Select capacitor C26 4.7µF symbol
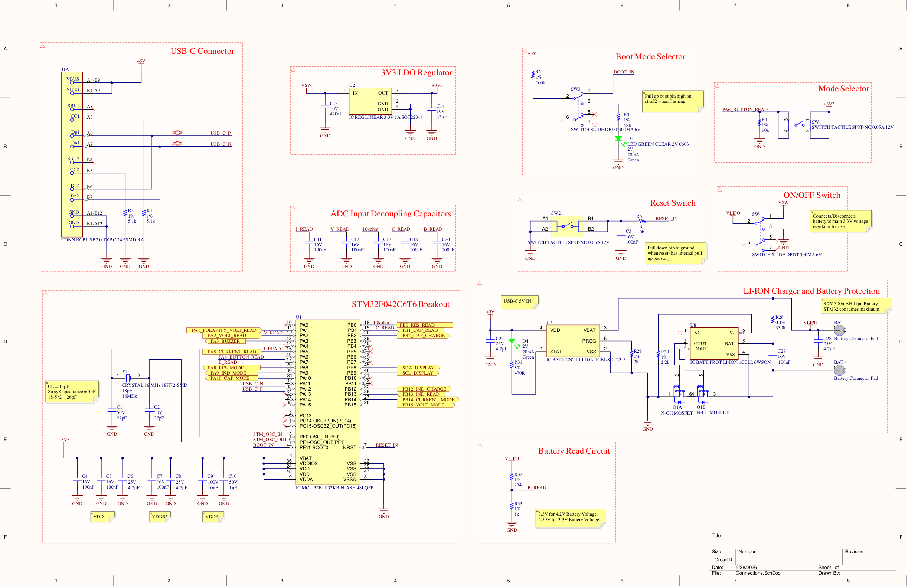908x588 pixels. click(x=491, y=341)
